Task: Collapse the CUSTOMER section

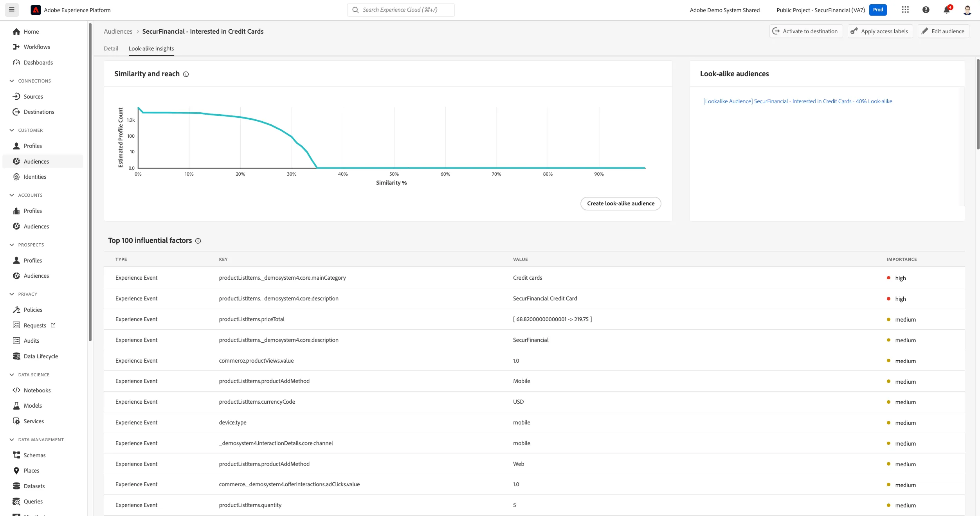Action: click(12, 130)
